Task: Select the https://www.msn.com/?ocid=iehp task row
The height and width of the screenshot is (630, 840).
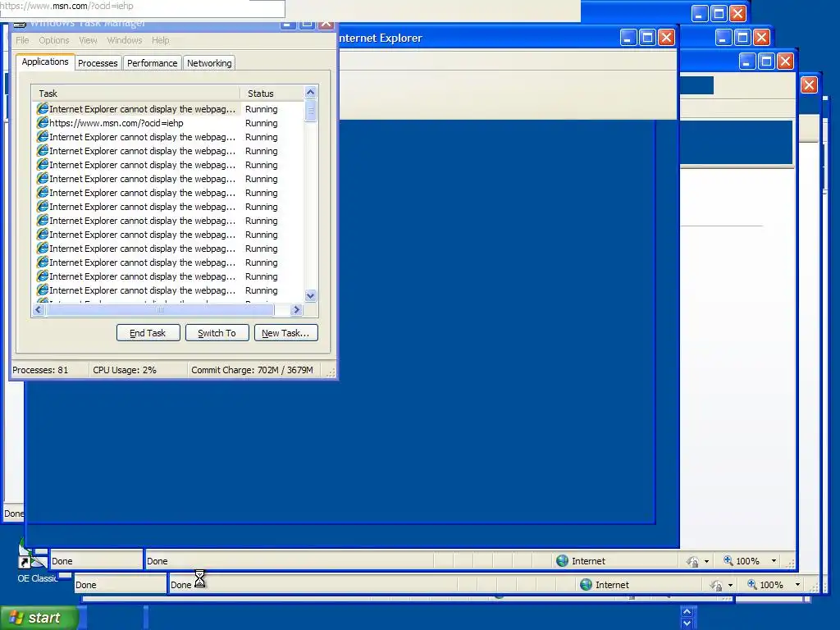Action: 167,123
